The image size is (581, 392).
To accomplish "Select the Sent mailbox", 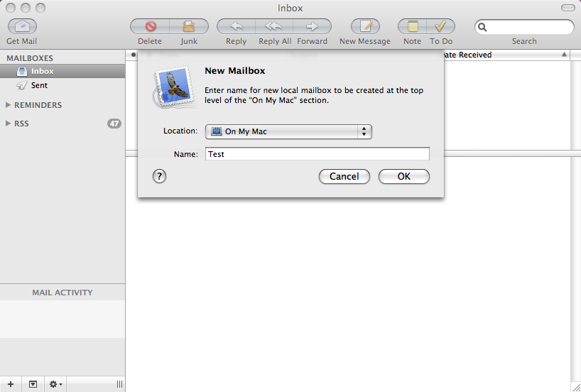I will 39,85.
